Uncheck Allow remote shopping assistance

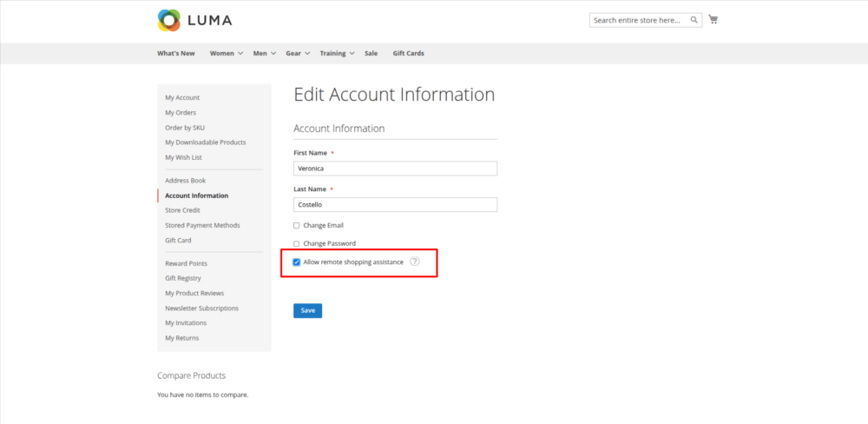coord(297,262)
